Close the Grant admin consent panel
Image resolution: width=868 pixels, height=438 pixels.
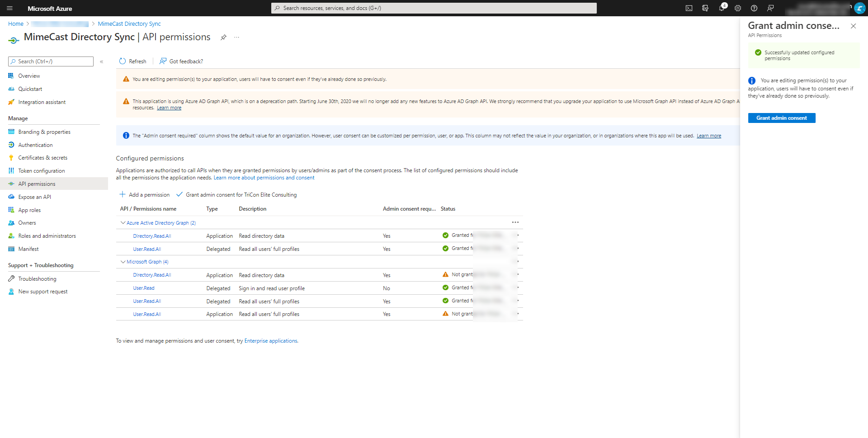click(853, 26)
